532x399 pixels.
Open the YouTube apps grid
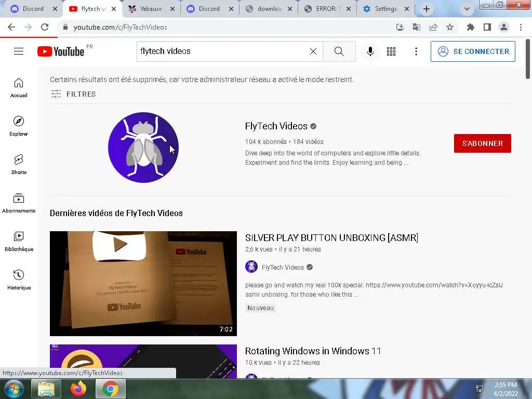pos(391,51)
